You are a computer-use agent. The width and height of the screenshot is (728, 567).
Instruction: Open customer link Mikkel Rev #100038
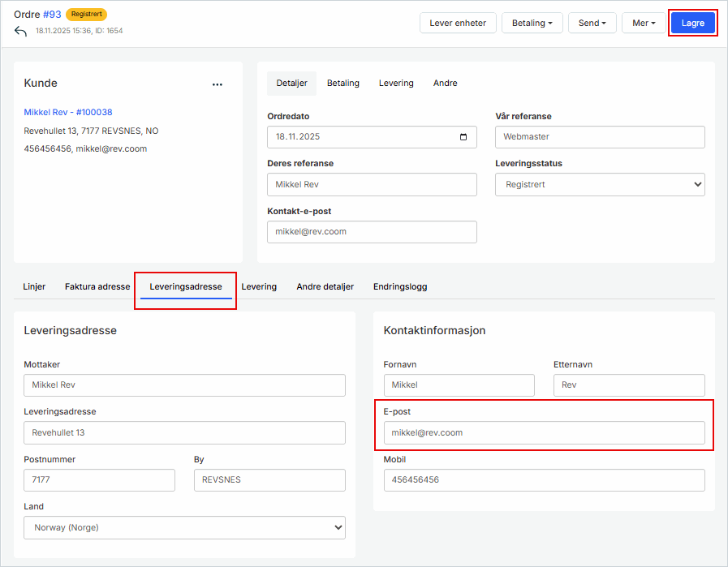tap(68, 112)
